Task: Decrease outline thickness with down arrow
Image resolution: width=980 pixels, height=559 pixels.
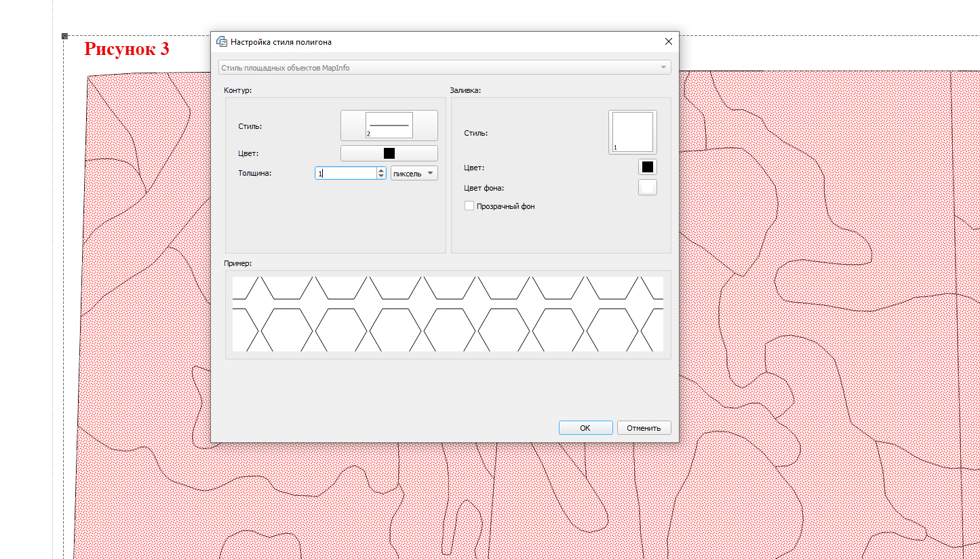Action: click(381, 176)
